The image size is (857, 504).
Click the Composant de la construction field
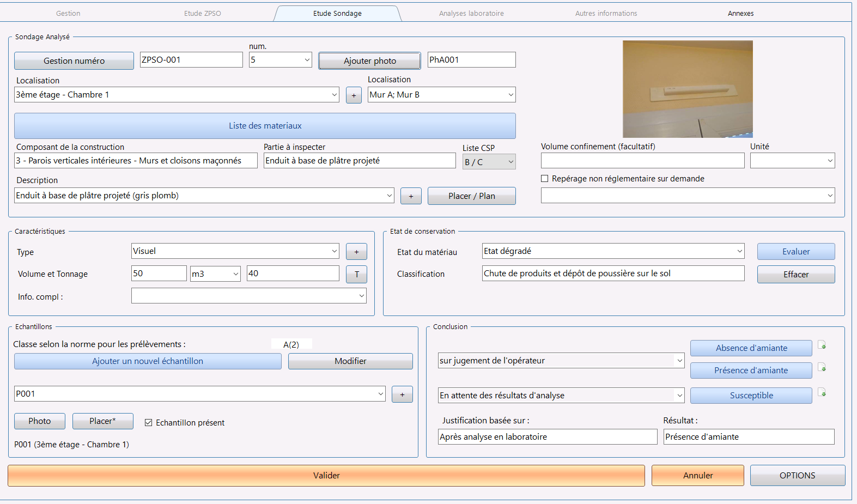pyautogui.click(x=136, y=161)
